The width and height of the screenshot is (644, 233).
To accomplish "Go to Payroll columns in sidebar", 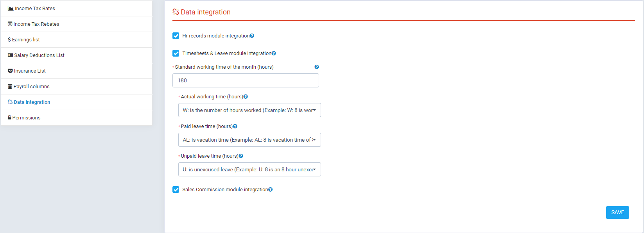I will click(x=31, y=87).
